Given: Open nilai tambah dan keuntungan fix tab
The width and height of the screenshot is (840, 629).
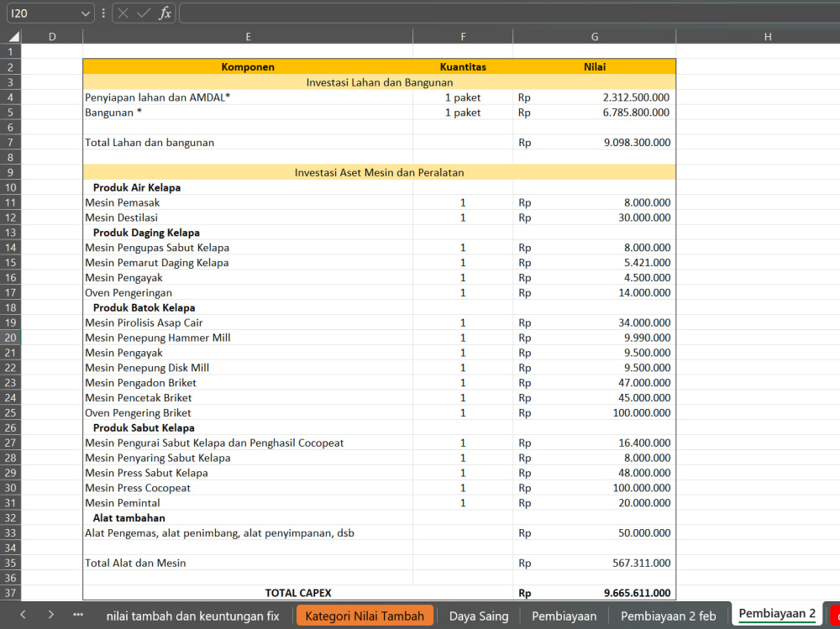Looking at the screenshot, I should pyautogui.click(x=193, y=616).
